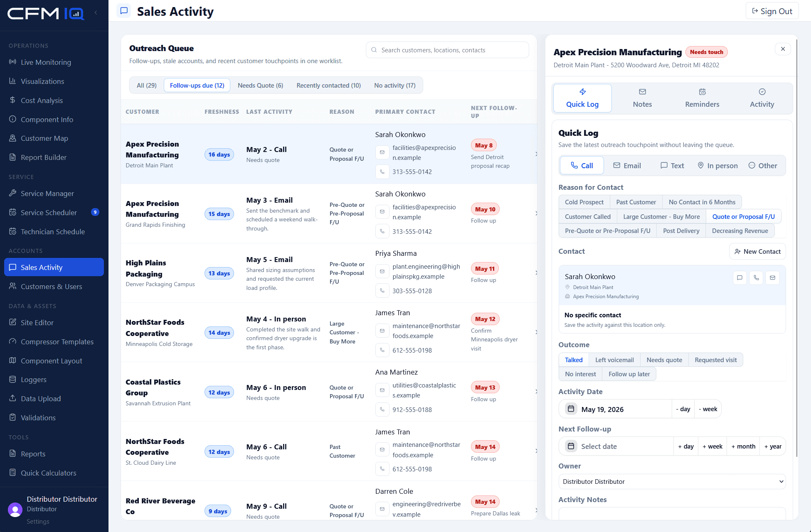Choose Cold Prospect reason
The height and width of the screenshot is (532, 811).
tap(584, 202)
